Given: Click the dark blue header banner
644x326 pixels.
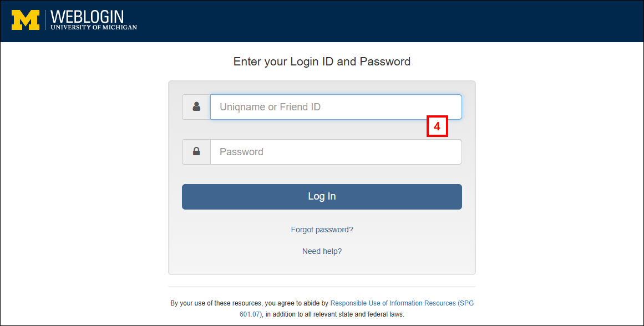Looking at the screenshot, I should [388, 21].
